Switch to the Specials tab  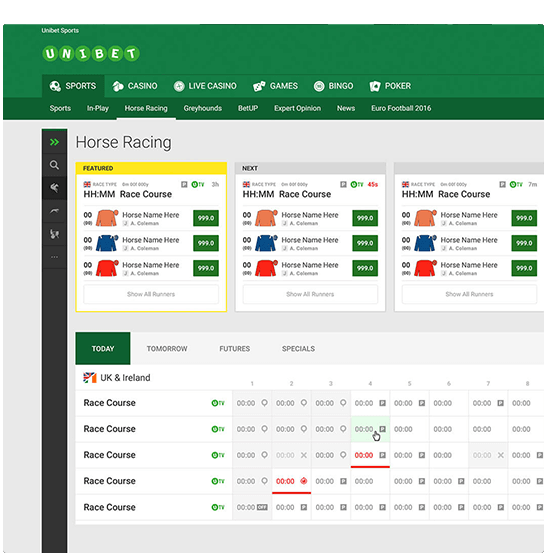298,349
